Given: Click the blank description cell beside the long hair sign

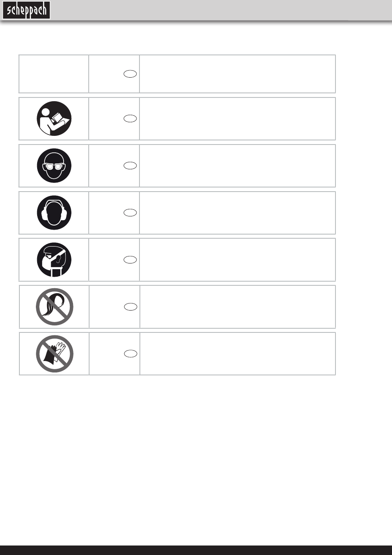Looking at the screenshot, I should coord(237,307).
